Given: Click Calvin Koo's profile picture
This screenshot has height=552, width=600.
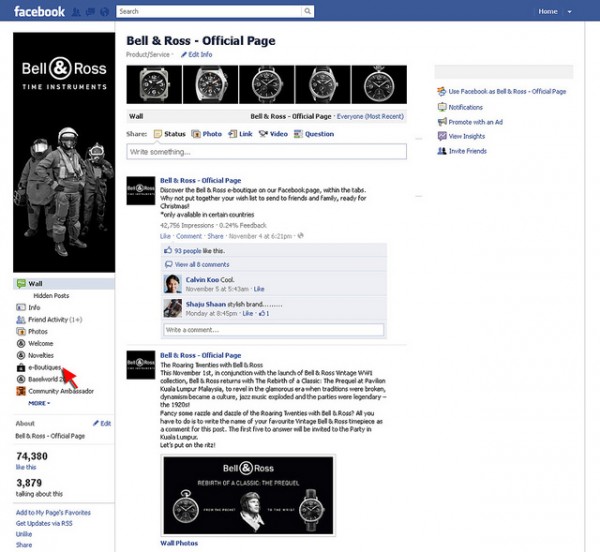Looking at the screenshot, I should click(x=173, y=284).
